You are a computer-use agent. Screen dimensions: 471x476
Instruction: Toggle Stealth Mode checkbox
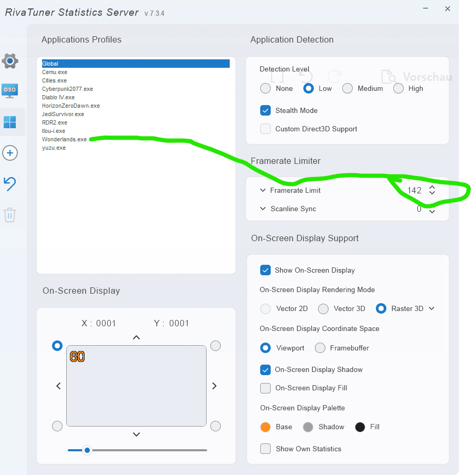pyautogui.click(x=265, y=110)
